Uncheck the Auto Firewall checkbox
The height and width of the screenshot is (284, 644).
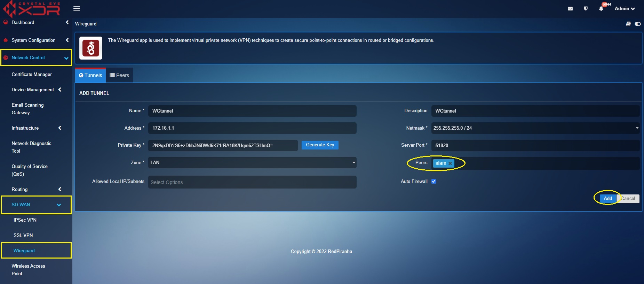click(x=434, y=181)
